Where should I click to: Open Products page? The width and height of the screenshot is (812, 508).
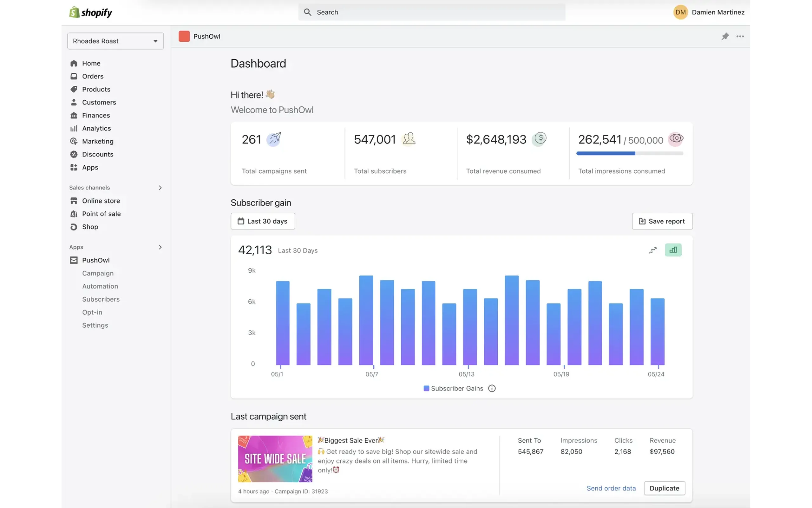pos(96,89)
